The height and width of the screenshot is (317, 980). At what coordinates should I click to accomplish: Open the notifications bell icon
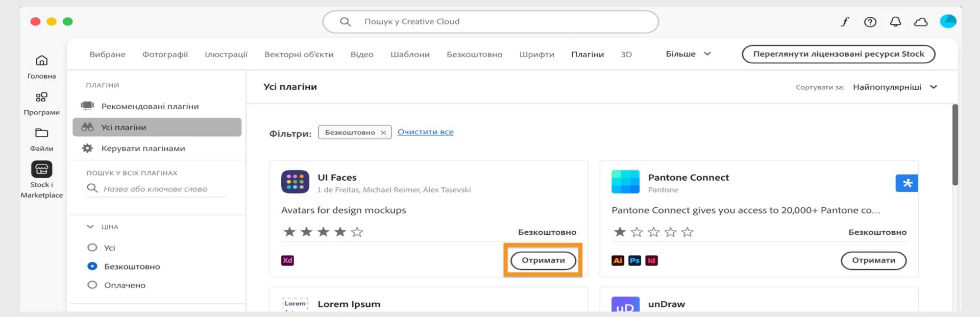(x=896, y=22)
